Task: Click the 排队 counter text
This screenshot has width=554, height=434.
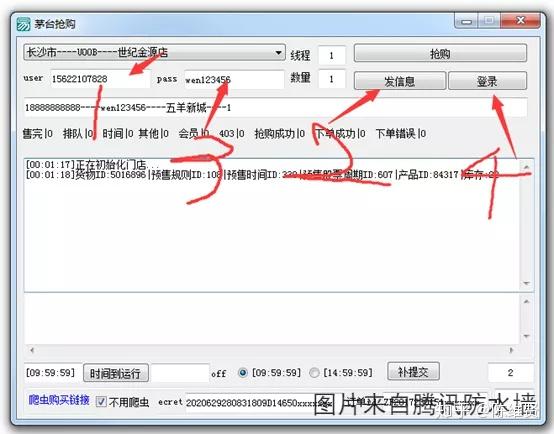Action: click(x=78, y=134)
